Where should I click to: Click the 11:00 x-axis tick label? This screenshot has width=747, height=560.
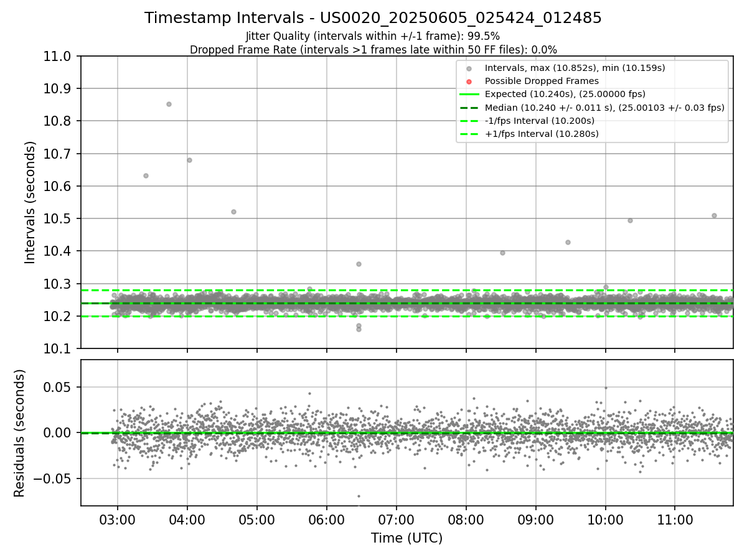(675, 518)
